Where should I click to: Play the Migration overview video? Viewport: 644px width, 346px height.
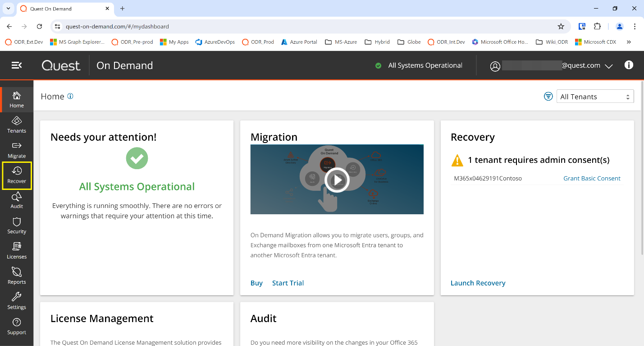pyautogui.click(x=337, y=180)
